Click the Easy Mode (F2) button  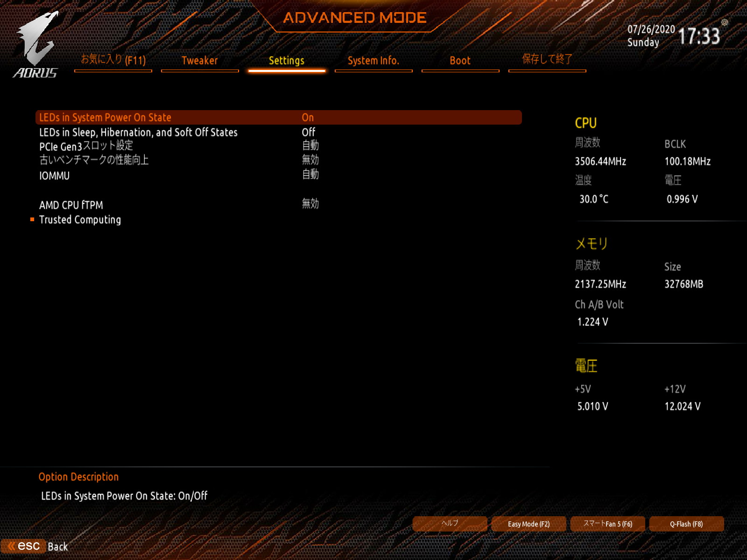(529, 524)
